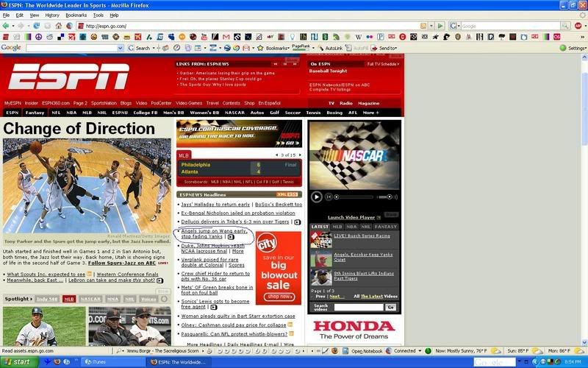Play the NASCAR video
This screenshot has width=588, height=368.
pyautogui.click(x=316, y=197)
